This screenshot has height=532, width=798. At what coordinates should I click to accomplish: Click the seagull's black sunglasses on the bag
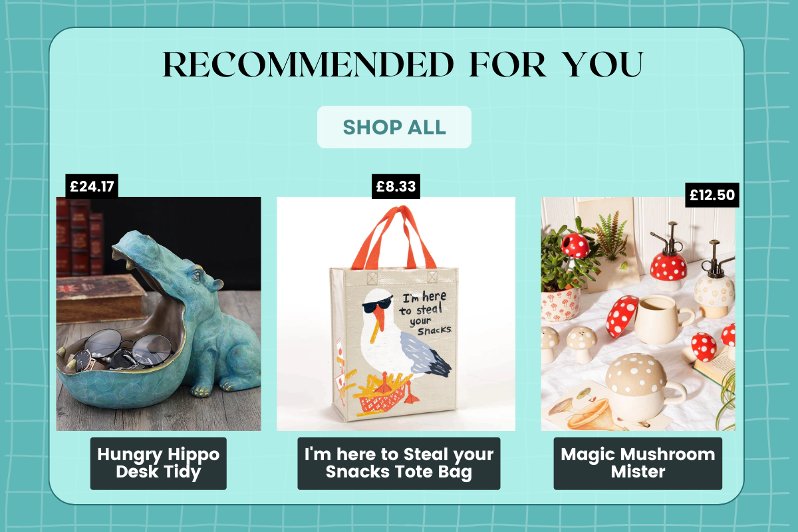point(375,308)
